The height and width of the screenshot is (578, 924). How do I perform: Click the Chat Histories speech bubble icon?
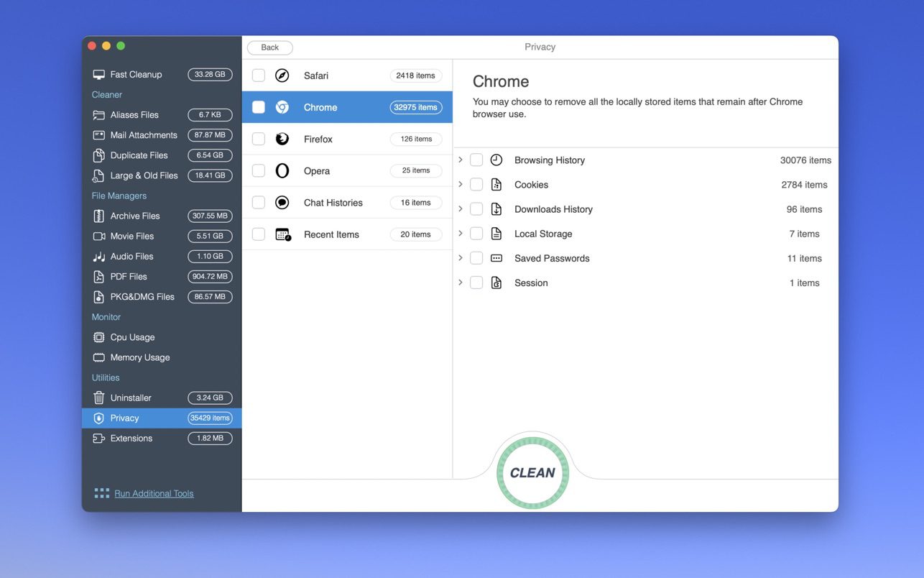pyautogui.click(x=282, y=203)
